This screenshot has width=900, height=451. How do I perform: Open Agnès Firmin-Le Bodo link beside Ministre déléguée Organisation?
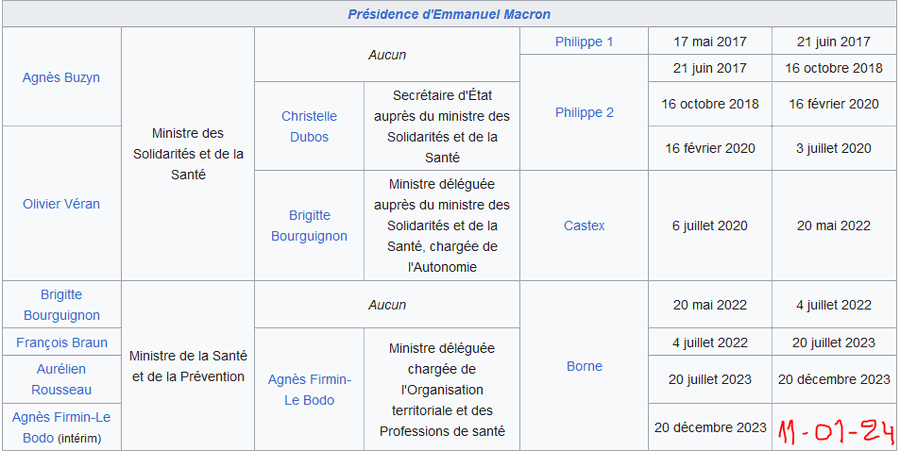coord(309,389)
